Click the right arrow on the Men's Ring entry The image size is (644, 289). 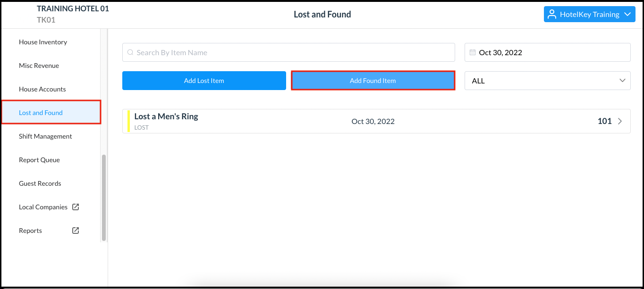point(620,121)
